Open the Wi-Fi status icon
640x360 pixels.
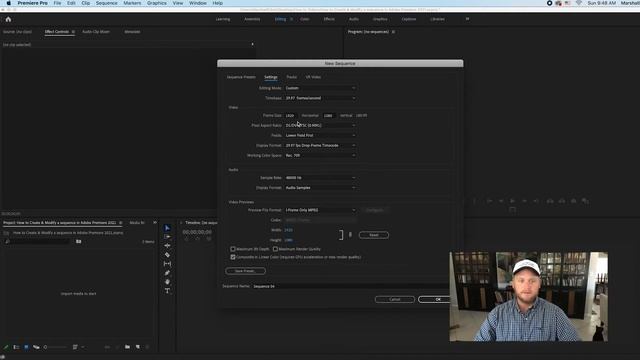coord(579,3)
